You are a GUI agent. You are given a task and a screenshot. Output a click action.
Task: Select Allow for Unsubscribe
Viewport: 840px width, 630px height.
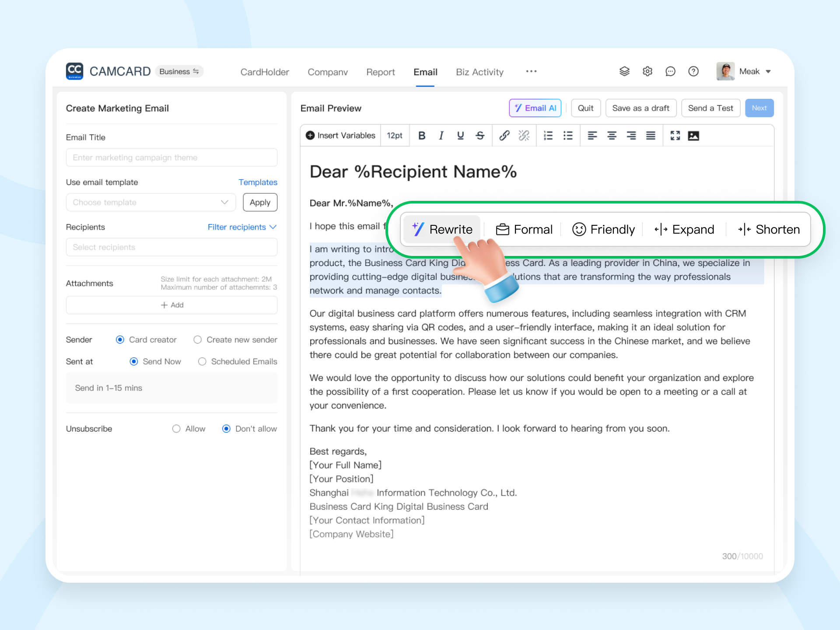click(189, 429)
